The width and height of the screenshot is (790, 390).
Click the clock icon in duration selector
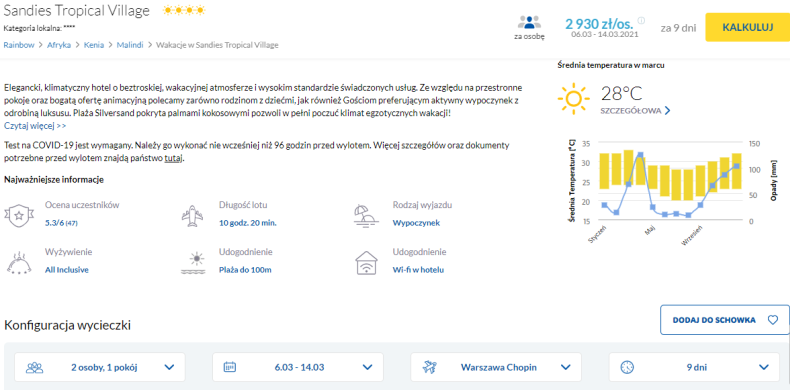point(627,367)
